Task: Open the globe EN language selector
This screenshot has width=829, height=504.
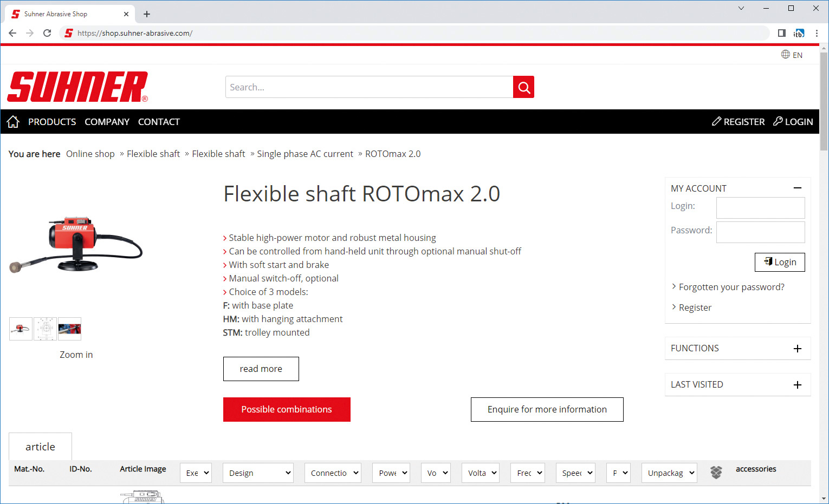Action: (x=792, y=55)
